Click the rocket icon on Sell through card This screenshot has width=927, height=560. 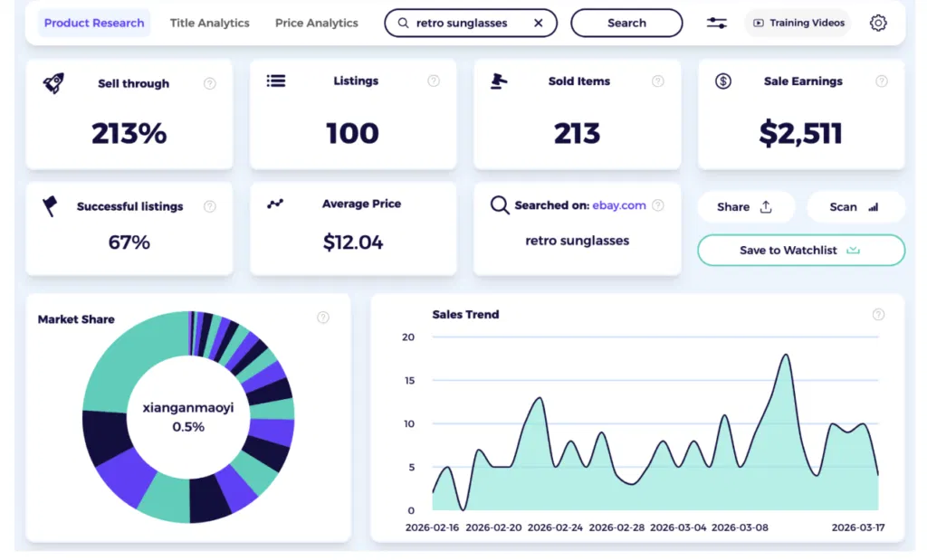52,82
